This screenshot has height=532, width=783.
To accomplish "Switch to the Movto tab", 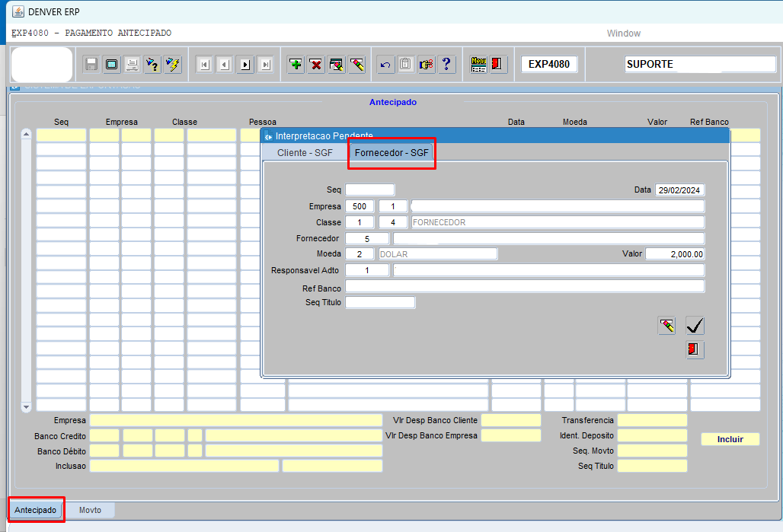I will [90, 510].
